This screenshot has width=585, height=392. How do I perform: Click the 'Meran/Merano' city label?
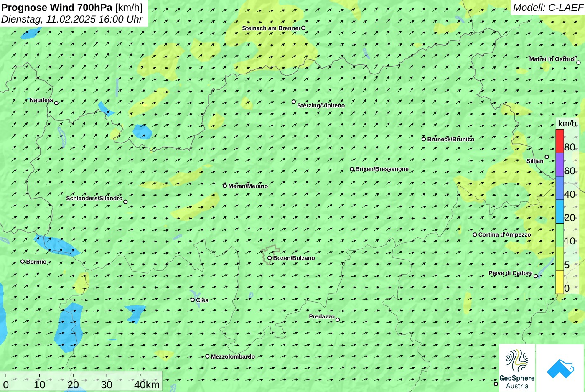(x=248, y=186)
